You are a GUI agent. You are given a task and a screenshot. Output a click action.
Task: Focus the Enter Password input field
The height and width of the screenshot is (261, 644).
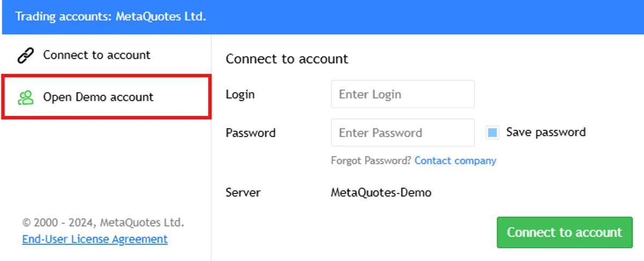[x=402, y=132]
